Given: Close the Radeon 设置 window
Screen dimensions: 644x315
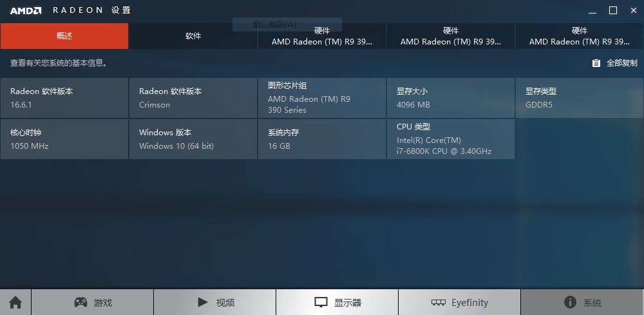Looking at the screenshot, I should click(x=633, y=11).
